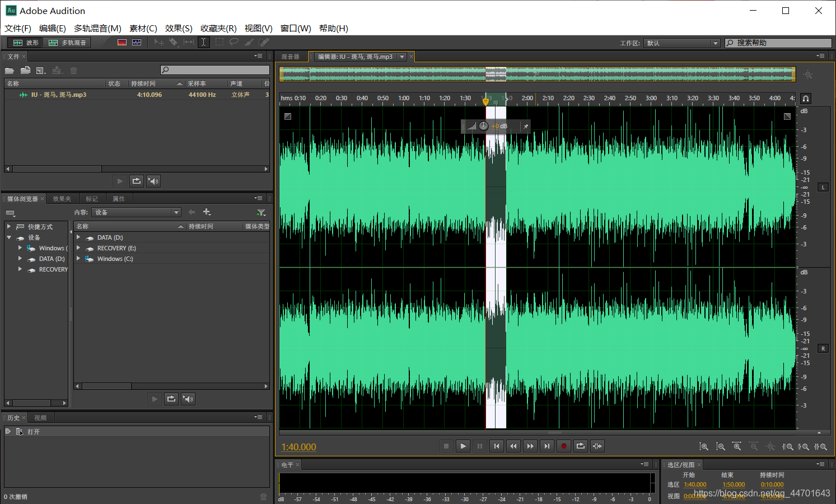The width and height of the screenshot is (836, 504).
Task: Click the new file icon in Files panel
Action: point(41,71)
